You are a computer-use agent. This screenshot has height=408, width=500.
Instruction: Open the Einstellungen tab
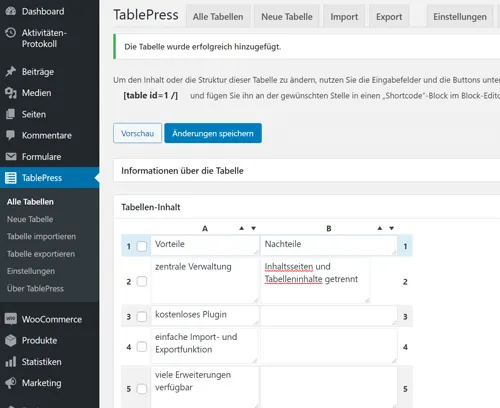[x=460, y=16]
